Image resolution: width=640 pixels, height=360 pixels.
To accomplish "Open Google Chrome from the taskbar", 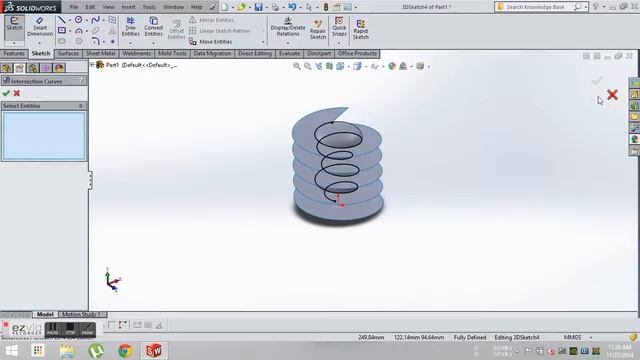I will (x=125, y=351).
